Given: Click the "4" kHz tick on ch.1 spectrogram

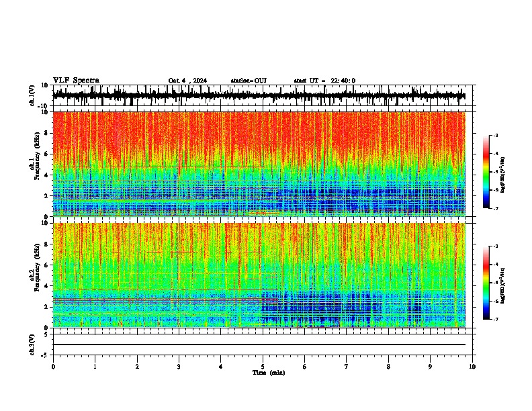Looking at the screenshot, I should [47, 175].
